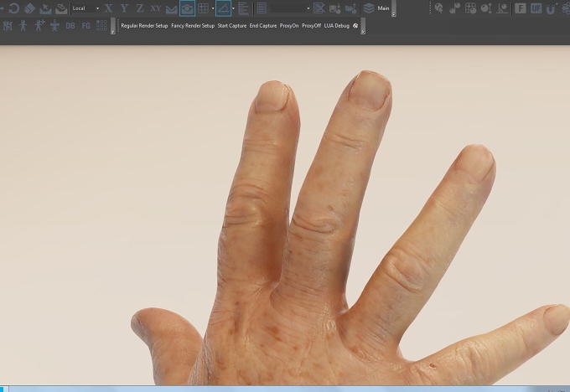Lock movement to the Z axis

click(x=140, y=8)
